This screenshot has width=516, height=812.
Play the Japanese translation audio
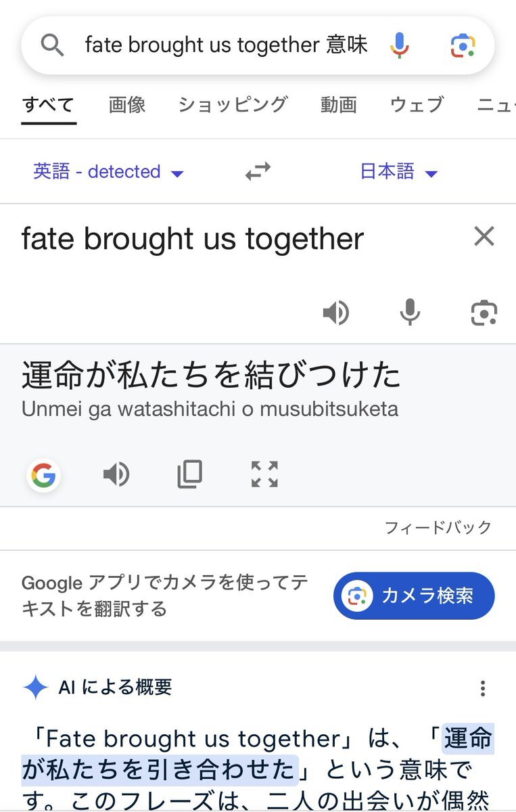[116, 475]
